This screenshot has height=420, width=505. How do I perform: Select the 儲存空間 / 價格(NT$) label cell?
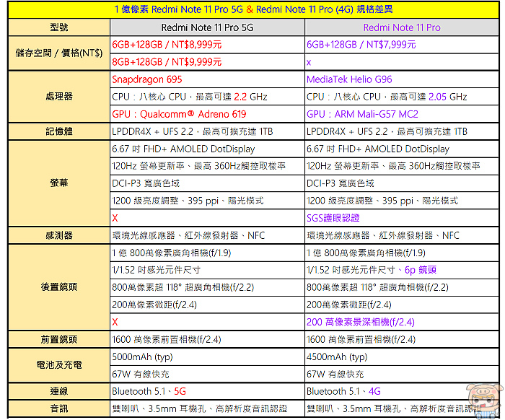tap(59, 53)
